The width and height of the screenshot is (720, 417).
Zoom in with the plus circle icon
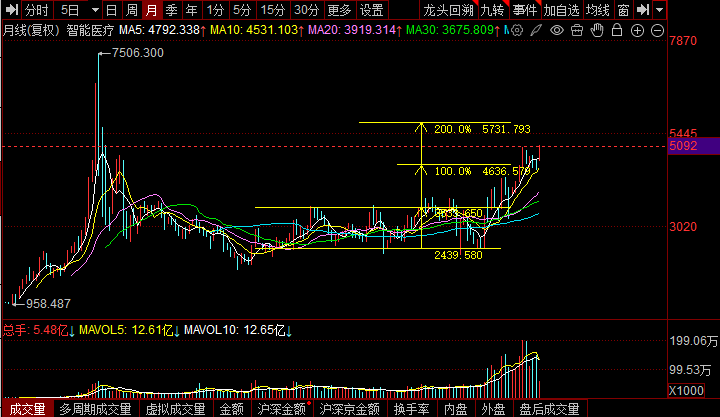pos(637,31)
